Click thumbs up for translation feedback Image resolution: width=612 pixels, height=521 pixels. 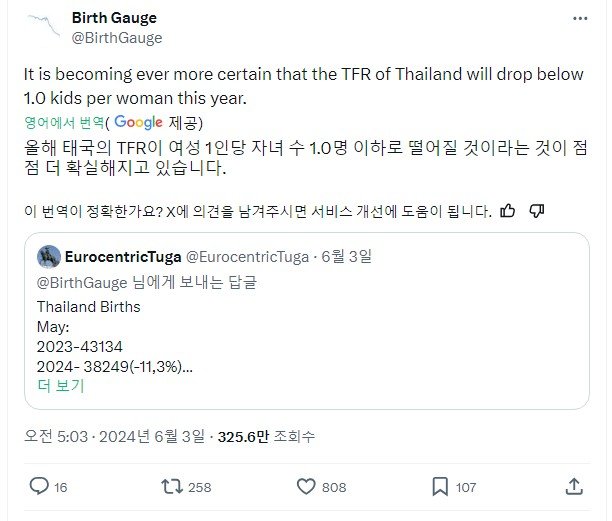tap(508, 211)
